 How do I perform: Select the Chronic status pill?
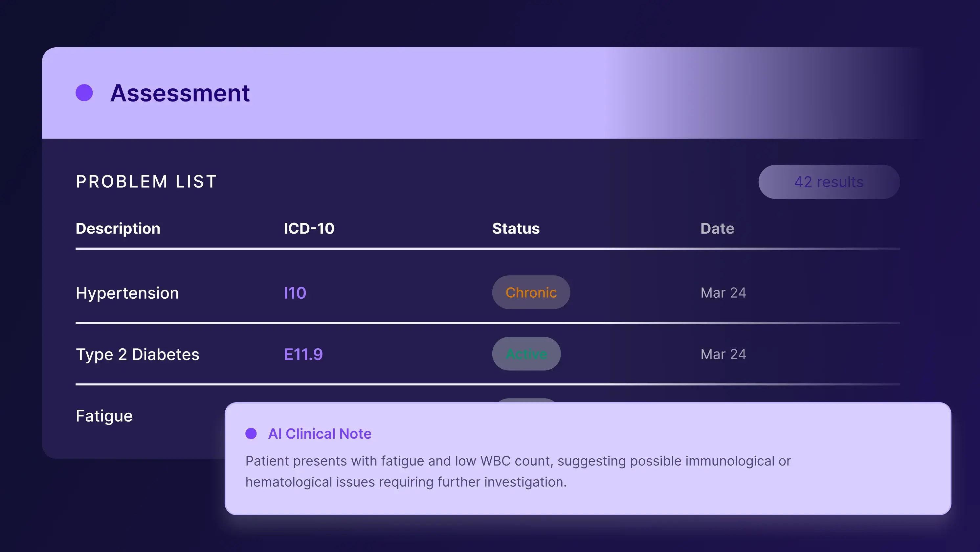(531, 292)
